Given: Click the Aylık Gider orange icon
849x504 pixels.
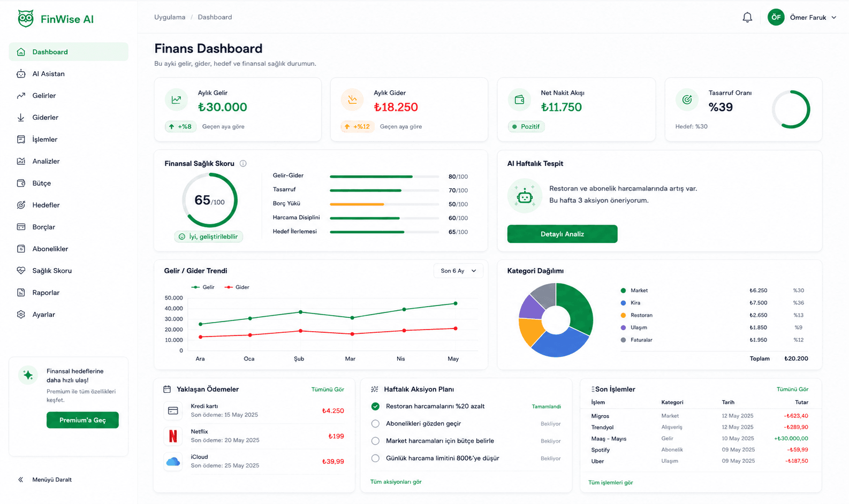Looking at the screenshot, I should pos(352,100).
